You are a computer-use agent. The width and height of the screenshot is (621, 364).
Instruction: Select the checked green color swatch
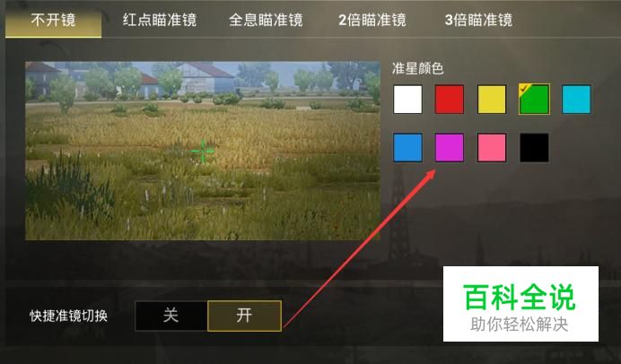pos(534,100)
